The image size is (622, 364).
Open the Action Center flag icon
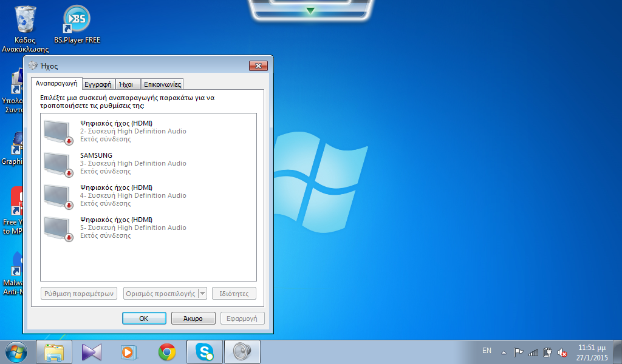(x=518, y=352)
